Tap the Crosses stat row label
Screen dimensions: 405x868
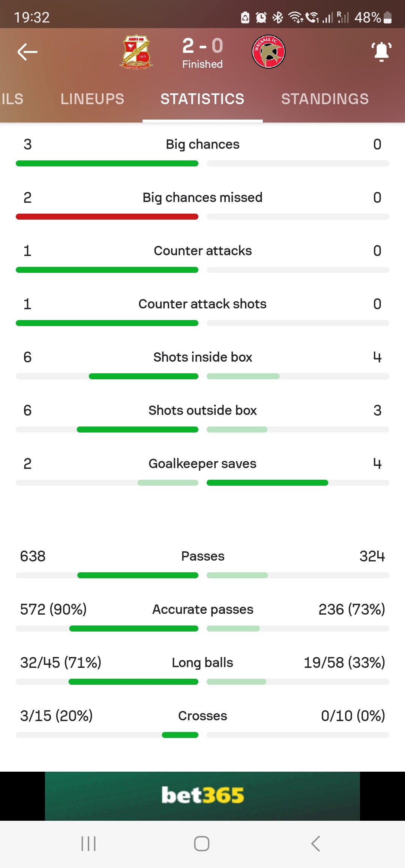pyautogui.click(x=202, y=716)
